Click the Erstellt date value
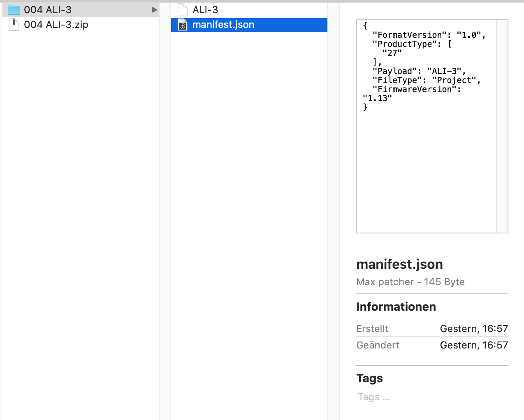Screen dimensions: 524x420 (x=474, y=329)
